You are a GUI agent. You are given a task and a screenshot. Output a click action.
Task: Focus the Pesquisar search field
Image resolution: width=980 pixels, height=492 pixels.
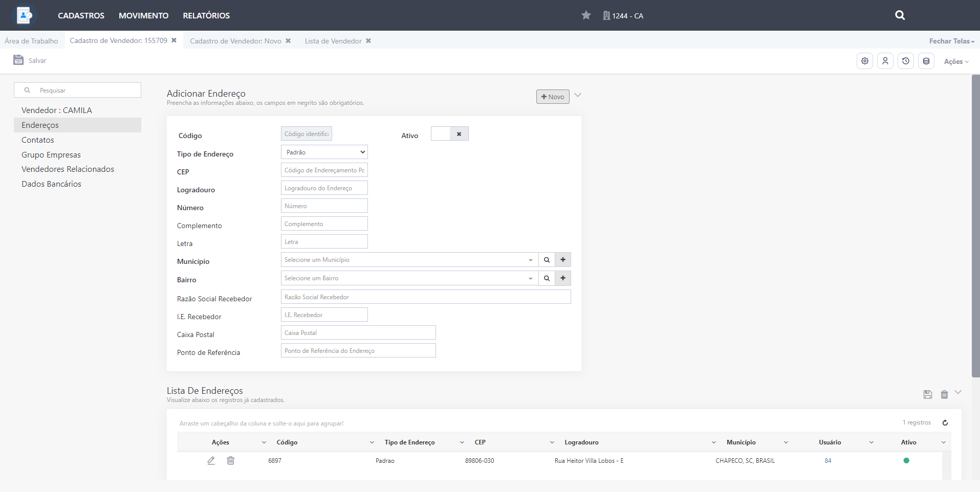77,90
